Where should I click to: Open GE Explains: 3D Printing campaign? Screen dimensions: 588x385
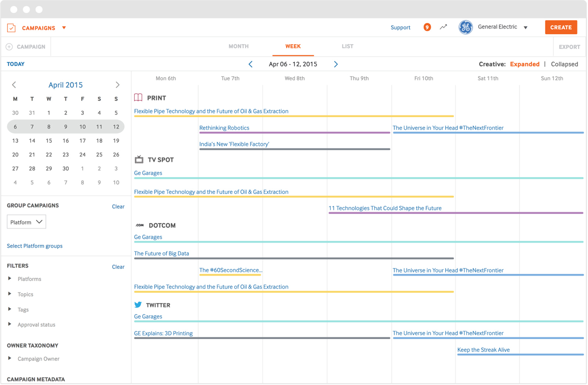pos(163,333)
